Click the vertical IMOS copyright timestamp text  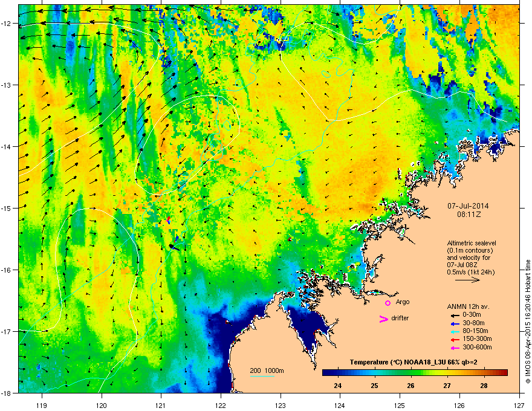pyautogui.click(x=528, y=322)
